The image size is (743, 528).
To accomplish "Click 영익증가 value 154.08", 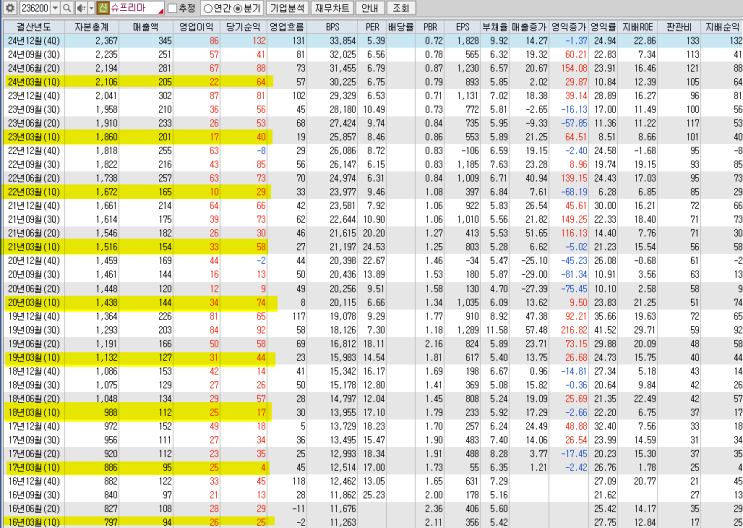I will coord(574,68).
